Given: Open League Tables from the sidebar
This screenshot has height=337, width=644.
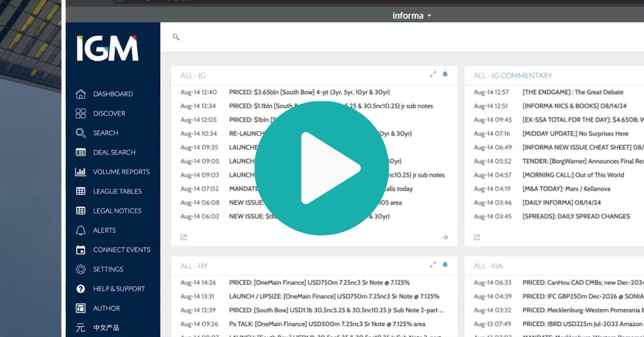Looking at the screenshot, I should click(117, 191).
